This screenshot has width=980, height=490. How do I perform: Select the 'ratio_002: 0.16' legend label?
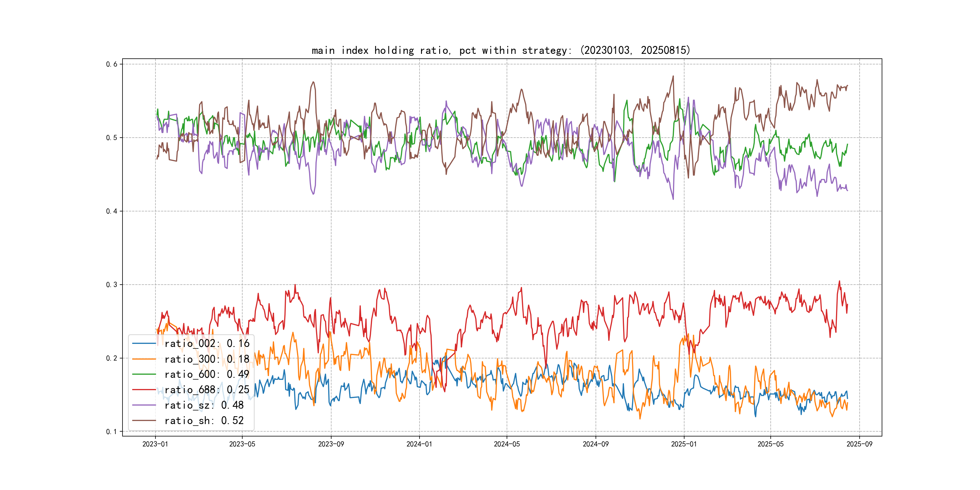coord(207,344)
